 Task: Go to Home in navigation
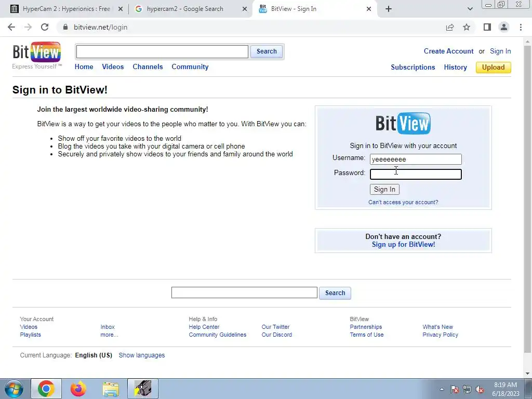coord(84,67)
